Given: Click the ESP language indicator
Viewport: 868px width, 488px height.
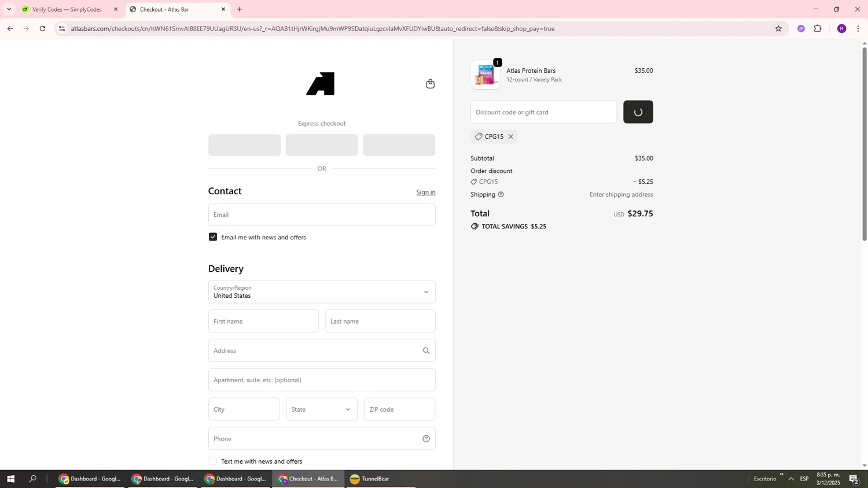Looking at the screenshot, I should pyautogui.click(x=804, y=479).
